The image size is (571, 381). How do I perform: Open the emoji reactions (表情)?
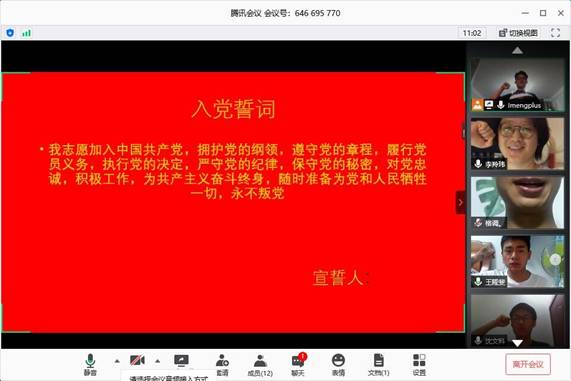(338, 365)
